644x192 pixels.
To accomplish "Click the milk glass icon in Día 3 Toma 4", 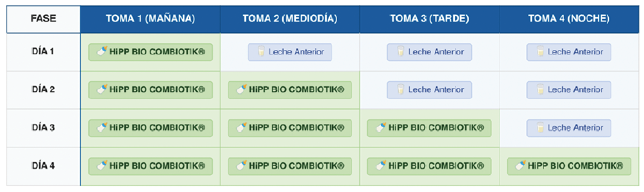I will point(540,128).
